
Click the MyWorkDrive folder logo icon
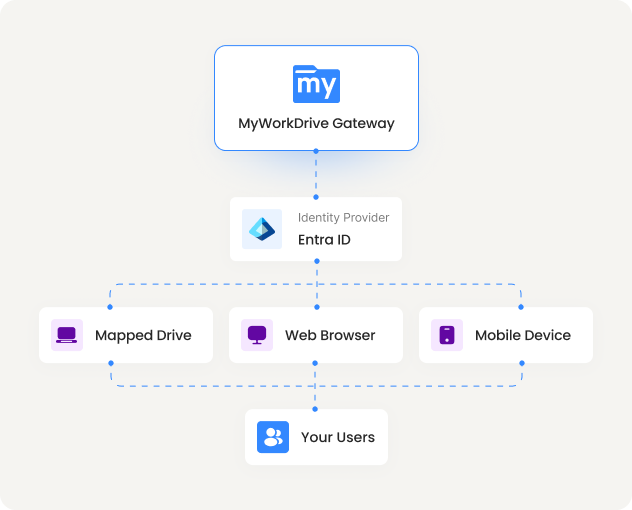pos(316,84)
